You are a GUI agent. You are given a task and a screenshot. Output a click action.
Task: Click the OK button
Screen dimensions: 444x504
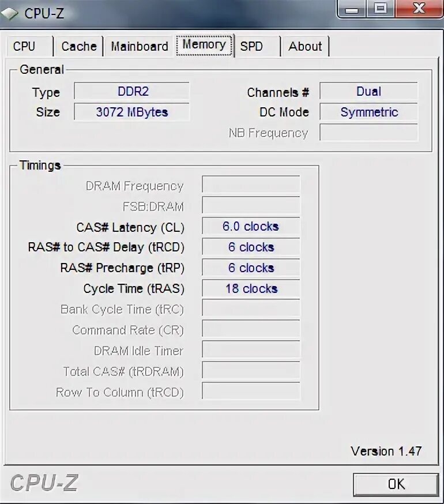pos(396,484)
